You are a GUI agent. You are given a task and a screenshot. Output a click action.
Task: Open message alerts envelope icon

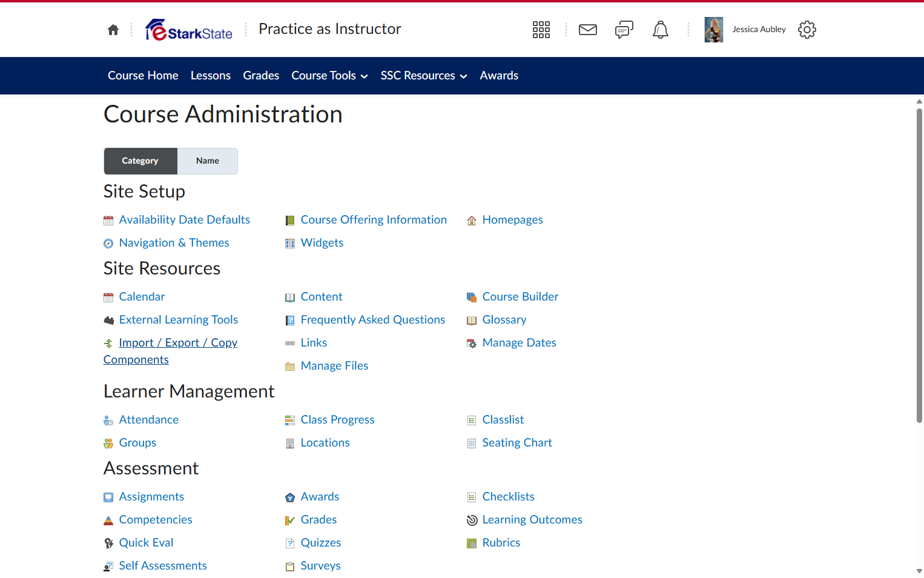point(588,30)
